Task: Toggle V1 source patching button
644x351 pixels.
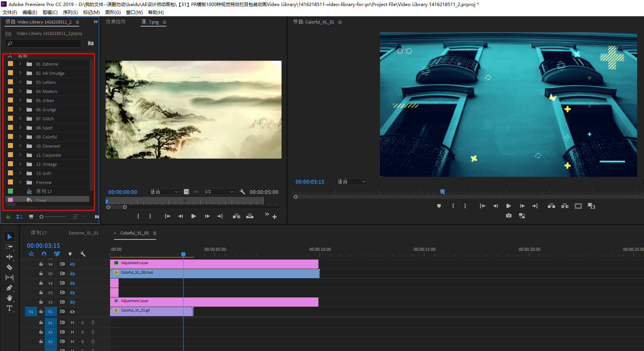Action: (x=31, y=312)
